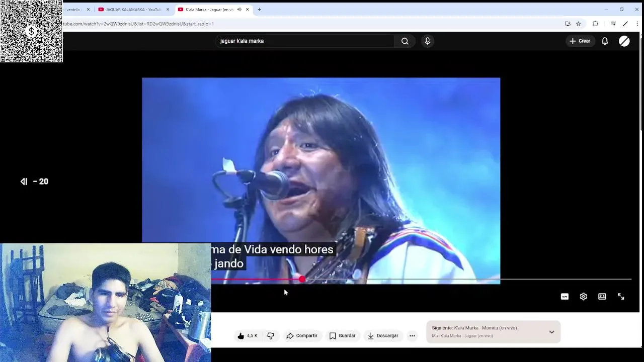Expand the Siguiente mix playlist panel
Image resolution: width=644 pixels, height=362 pixels.
click(551, 332)
